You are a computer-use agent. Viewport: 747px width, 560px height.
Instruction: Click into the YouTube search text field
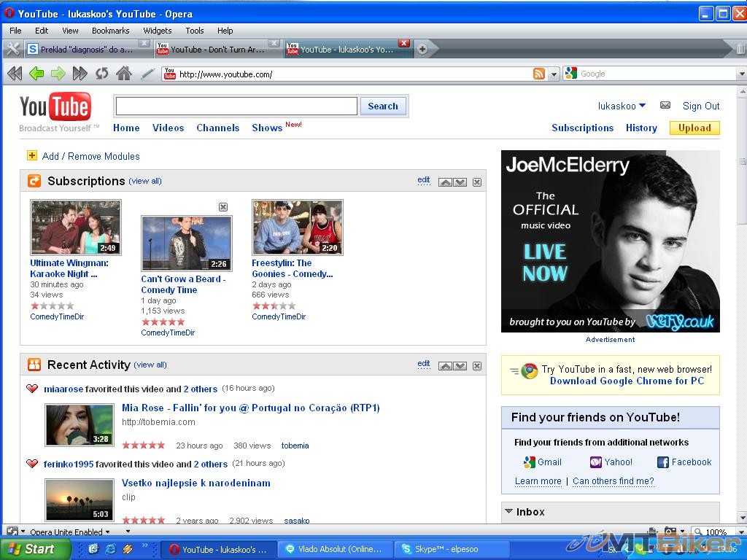coord(236,106)
